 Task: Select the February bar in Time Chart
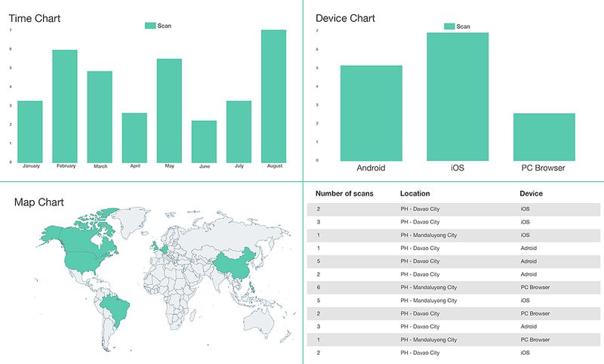(x=65, y=106)
